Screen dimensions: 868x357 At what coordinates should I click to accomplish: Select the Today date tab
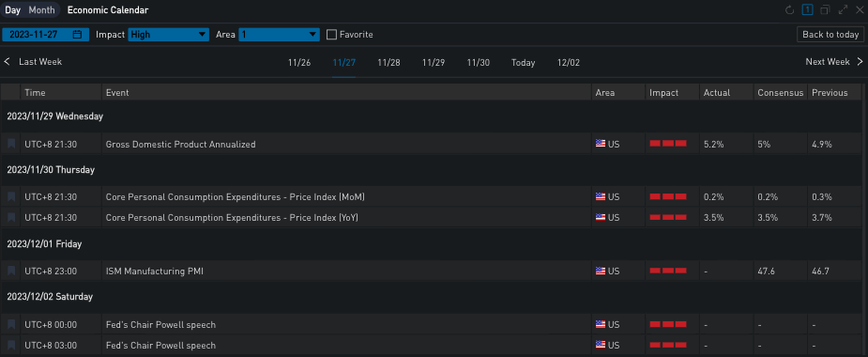click(x=523, y=63)
